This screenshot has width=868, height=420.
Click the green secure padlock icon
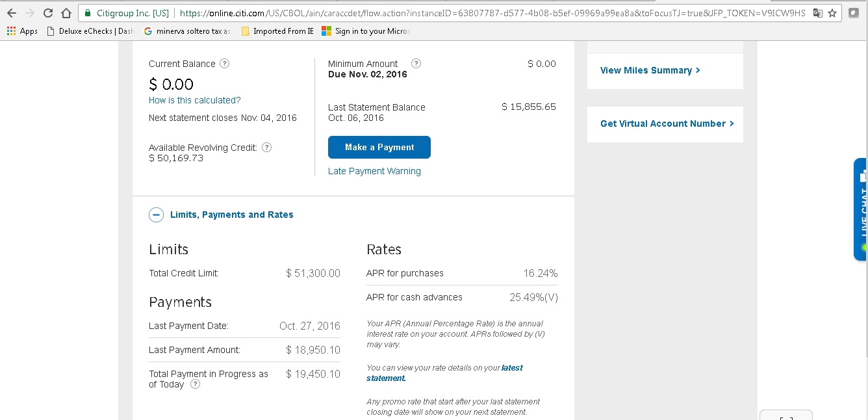click(88, 13)
